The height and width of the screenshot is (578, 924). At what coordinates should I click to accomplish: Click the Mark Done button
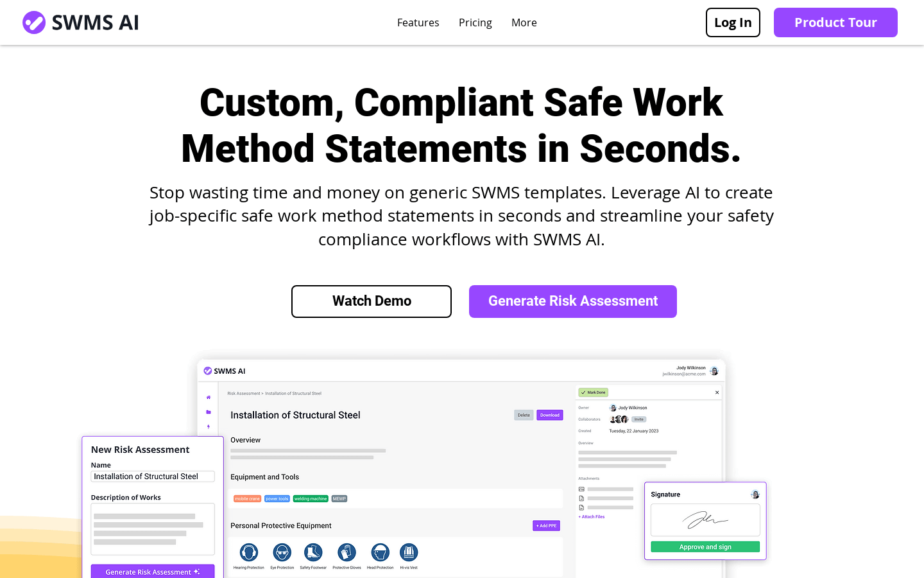tap(593, 392)
